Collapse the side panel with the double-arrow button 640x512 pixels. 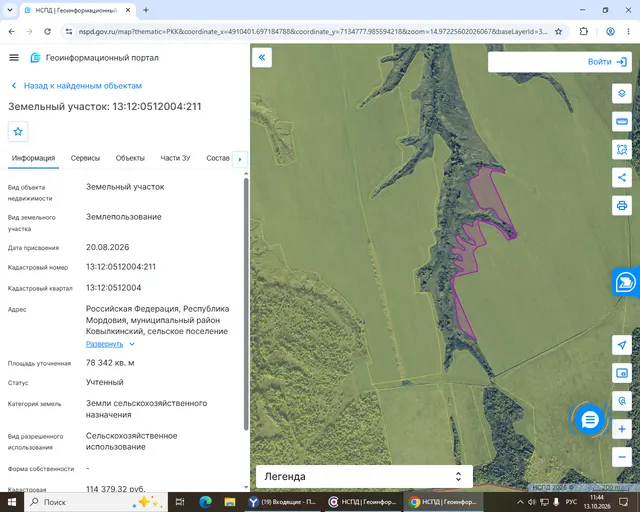pyautogui.click(x=262, y=58)
